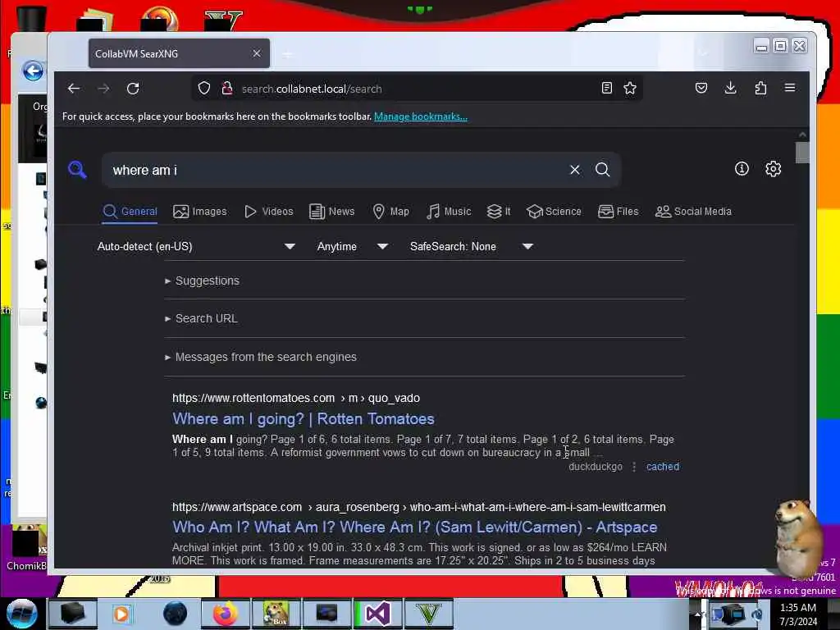840x630 pixels.
Task: Open the SearXNG about info icon
Action: [x=742, y=169]
